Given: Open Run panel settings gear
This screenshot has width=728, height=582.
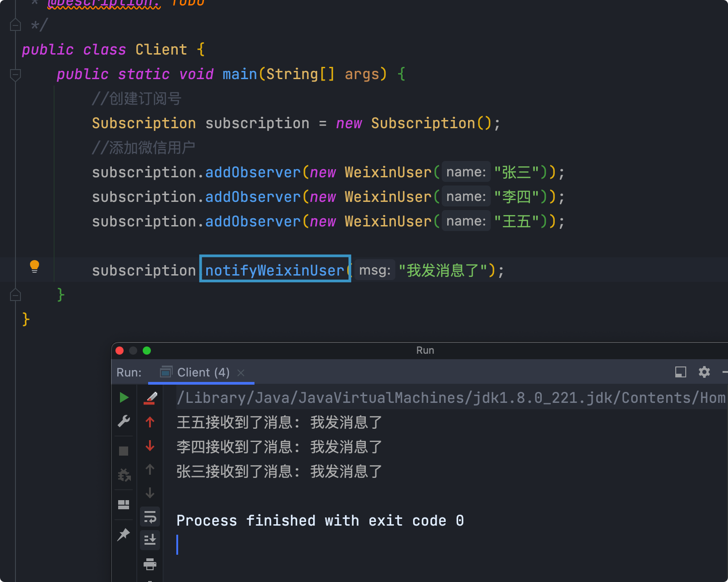Looking at the screenshot, I should (x=704, y=372).
